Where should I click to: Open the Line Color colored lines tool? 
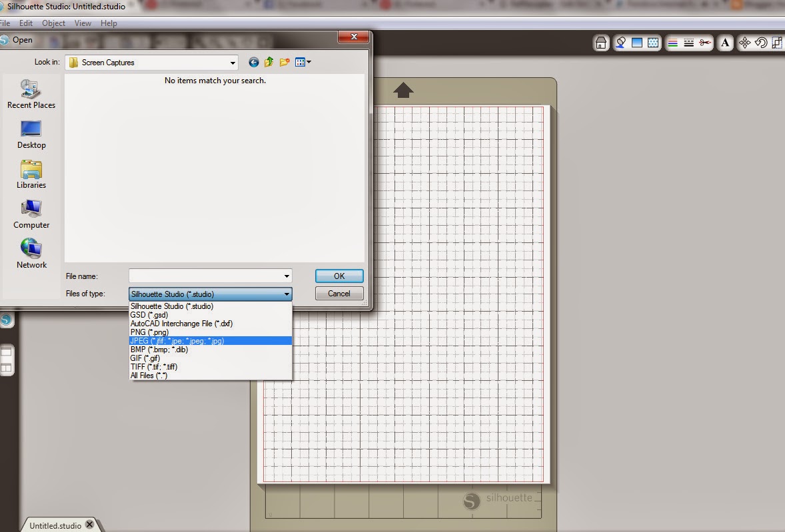pos(673,43)
